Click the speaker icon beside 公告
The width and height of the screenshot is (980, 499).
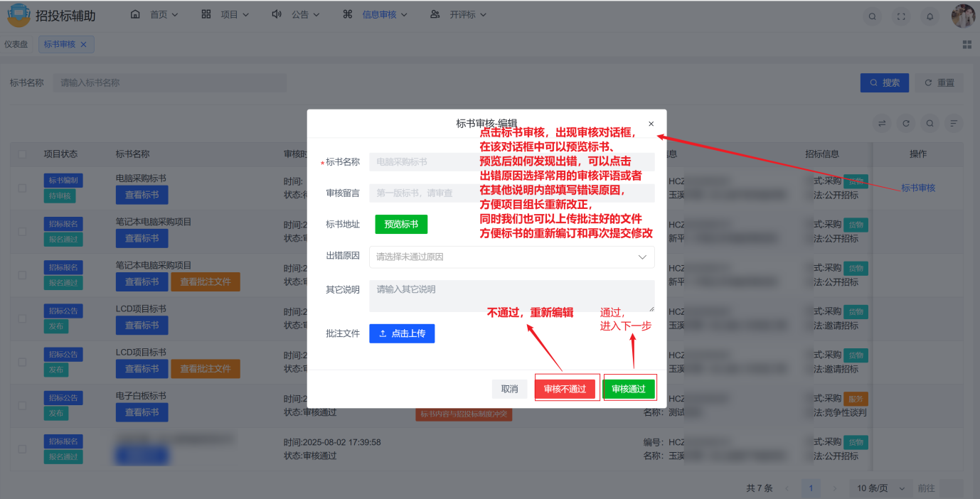click(x=277, y=13)
